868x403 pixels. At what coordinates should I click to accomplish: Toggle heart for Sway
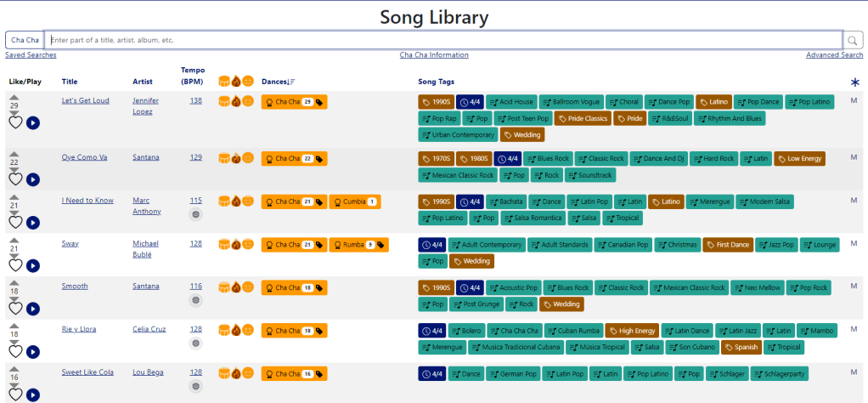pos(15,265)
